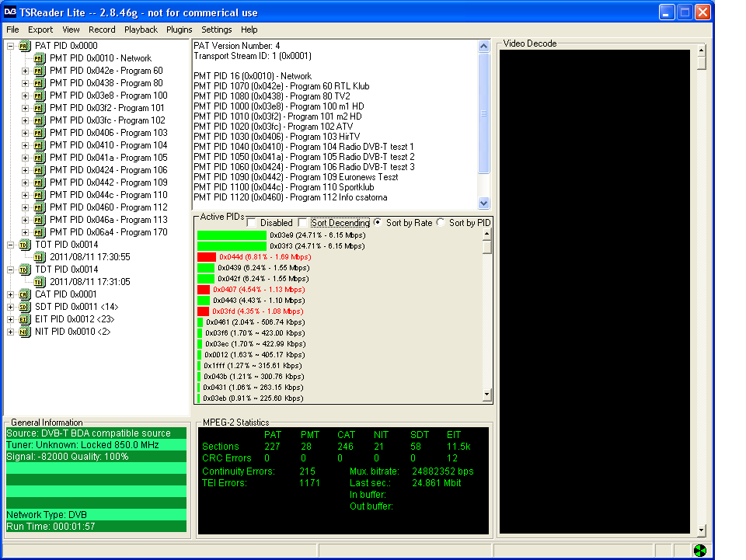746x560 pixels.
Task: Click the Video Decode panel scroll-up arrow
Action: [x=701, y=50]
